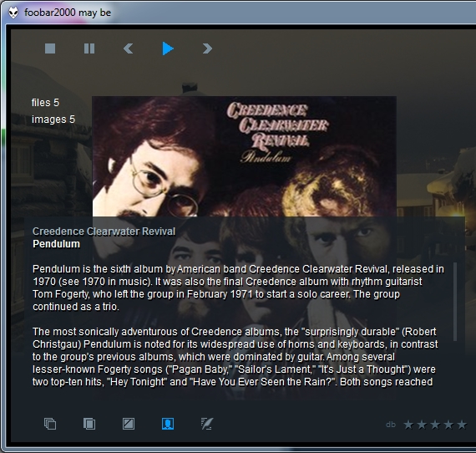
Task: Pause the current track
Action: (x=89, y=48)
